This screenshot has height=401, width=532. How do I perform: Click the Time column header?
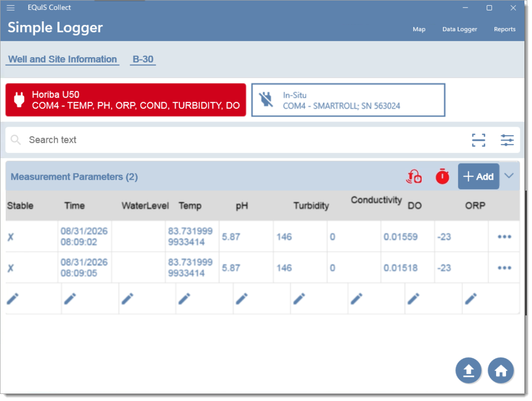click(x=74, y=206)
